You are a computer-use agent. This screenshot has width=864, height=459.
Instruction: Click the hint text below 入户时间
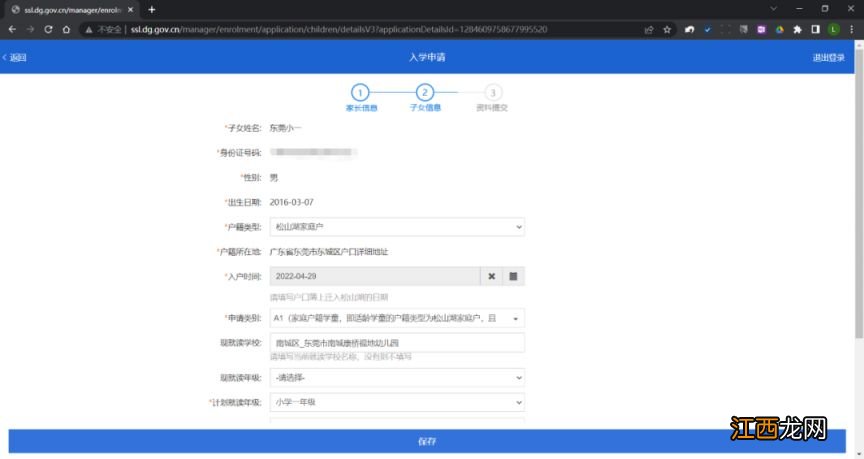(329, 297)
